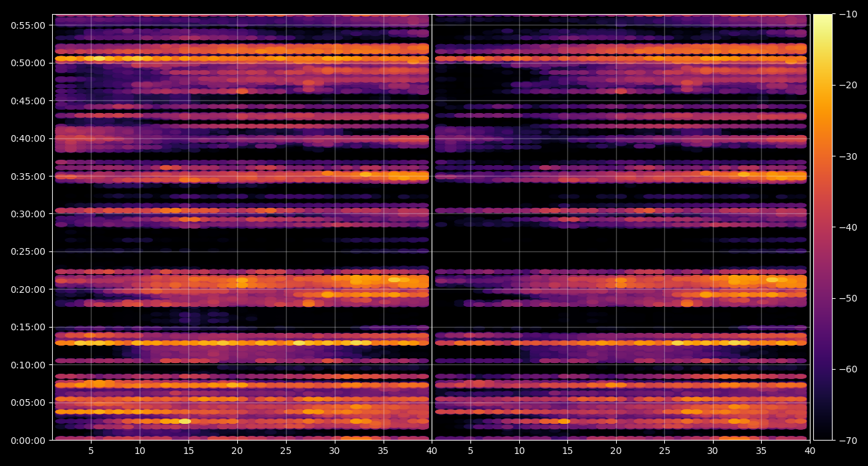Select the 0:35:00 time label
The image size is (868, 466).
coord(28,176)
